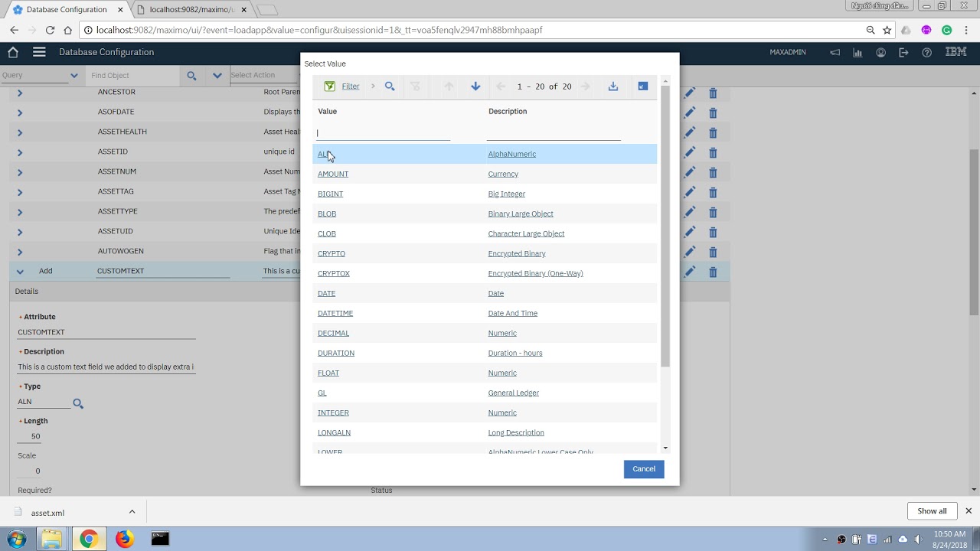
Task: Select the CLOB value
Action: [x=327, y=233]
